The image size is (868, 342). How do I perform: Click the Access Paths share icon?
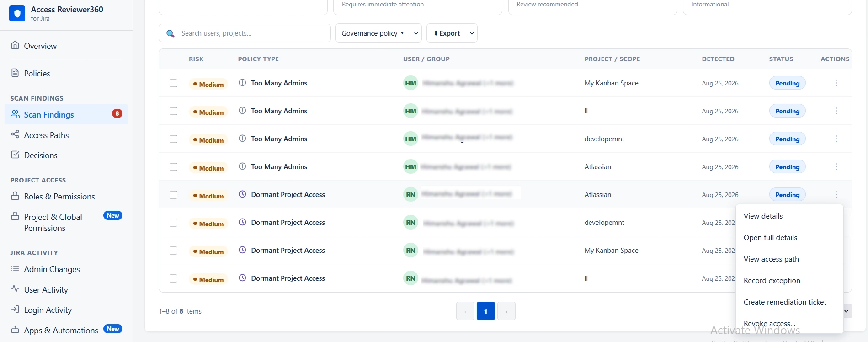[15, 134]
